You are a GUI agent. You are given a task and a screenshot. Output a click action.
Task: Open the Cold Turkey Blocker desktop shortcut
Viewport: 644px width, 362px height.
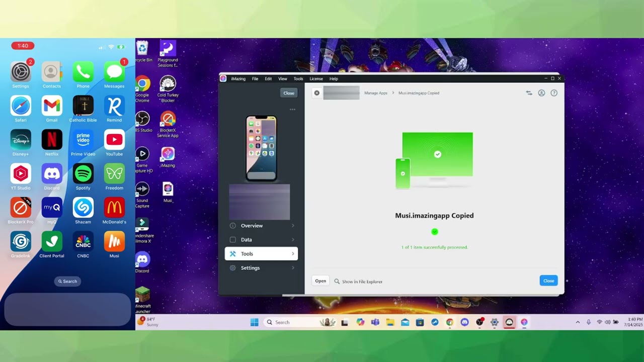click(x=168, y=89)
